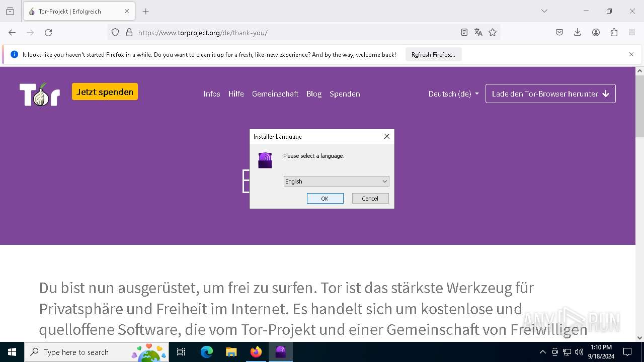
Task: Click the Firefox account icon
Action: (596, 33)
